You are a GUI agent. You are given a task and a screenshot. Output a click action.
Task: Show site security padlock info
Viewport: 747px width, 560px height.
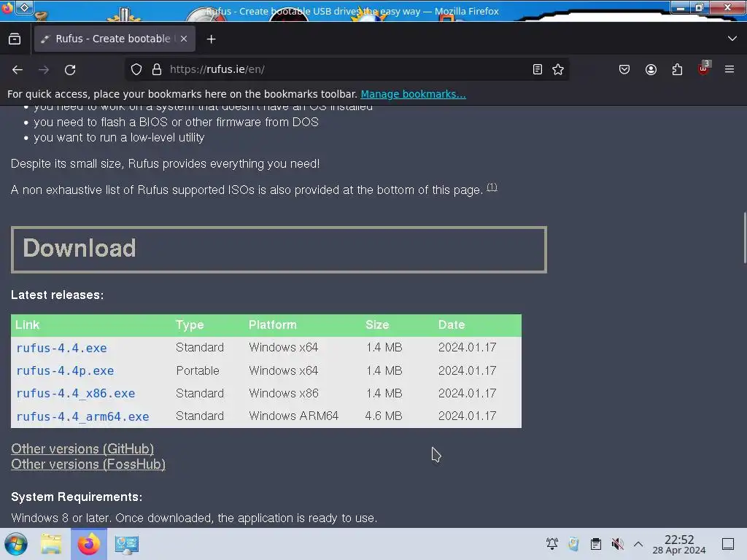coord(157,69)
